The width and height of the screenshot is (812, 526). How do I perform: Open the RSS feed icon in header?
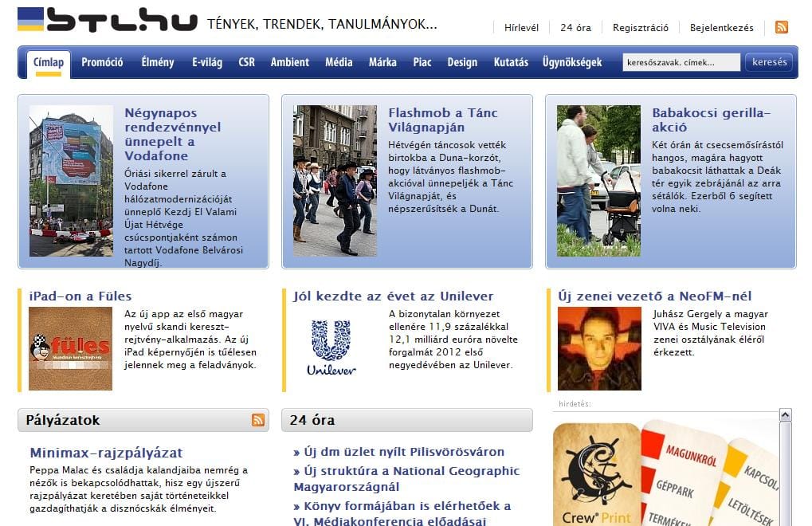tap(782, 27)
